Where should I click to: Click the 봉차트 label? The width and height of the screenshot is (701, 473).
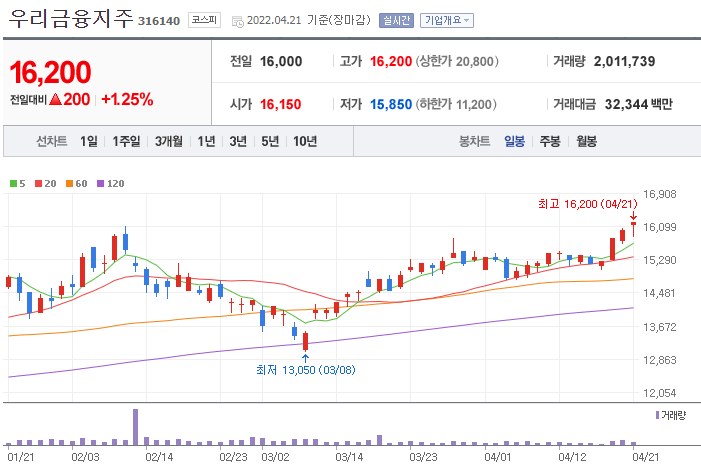[x=474, y=142]
